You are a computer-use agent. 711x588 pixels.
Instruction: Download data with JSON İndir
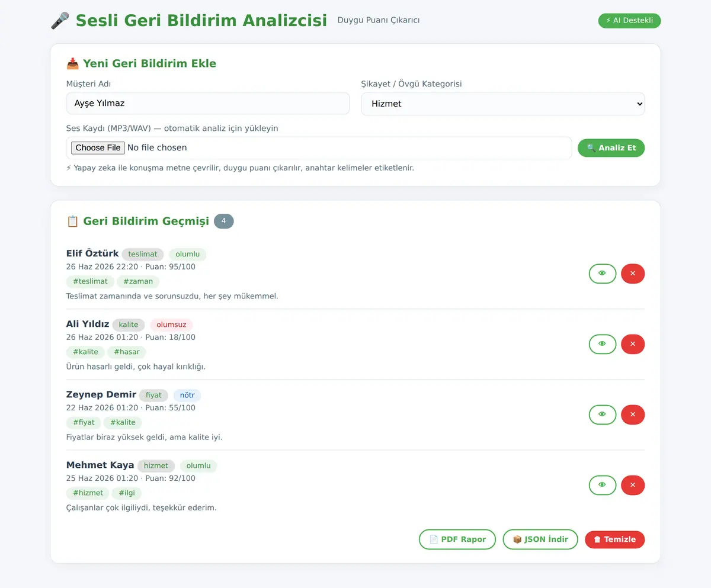(x=540, y=539)
